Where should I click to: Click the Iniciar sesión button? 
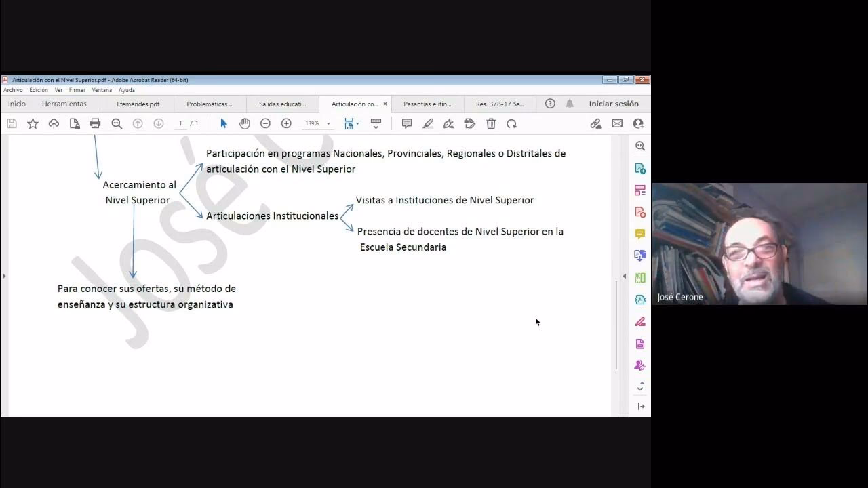pyautogui.click(x=614, y=104)
